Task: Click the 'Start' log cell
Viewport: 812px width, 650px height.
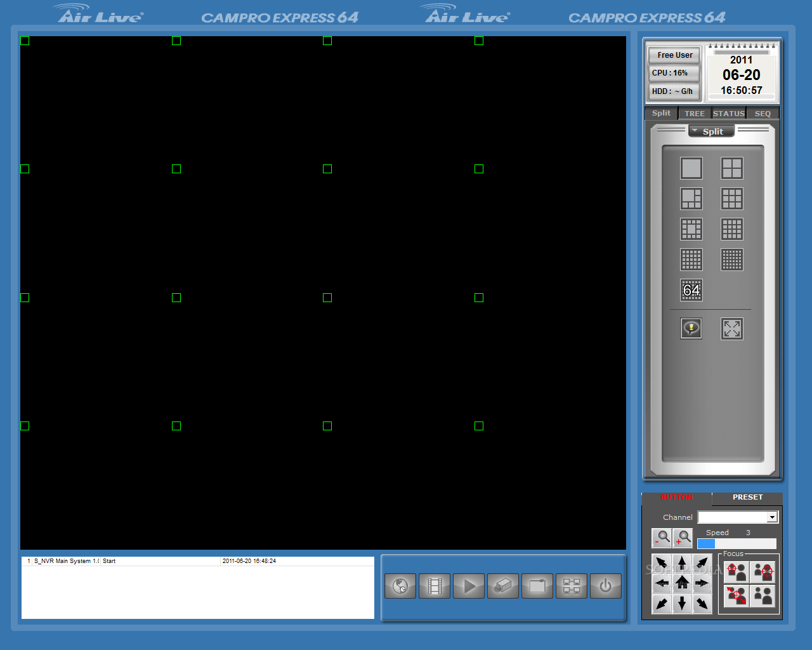Action: (x=109, y=561)
